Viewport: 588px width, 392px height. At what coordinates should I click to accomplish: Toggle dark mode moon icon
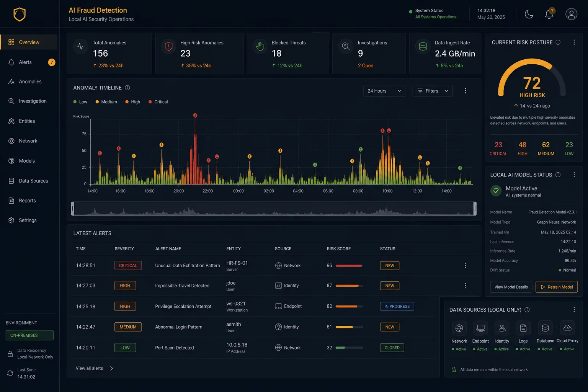point(529,14)
